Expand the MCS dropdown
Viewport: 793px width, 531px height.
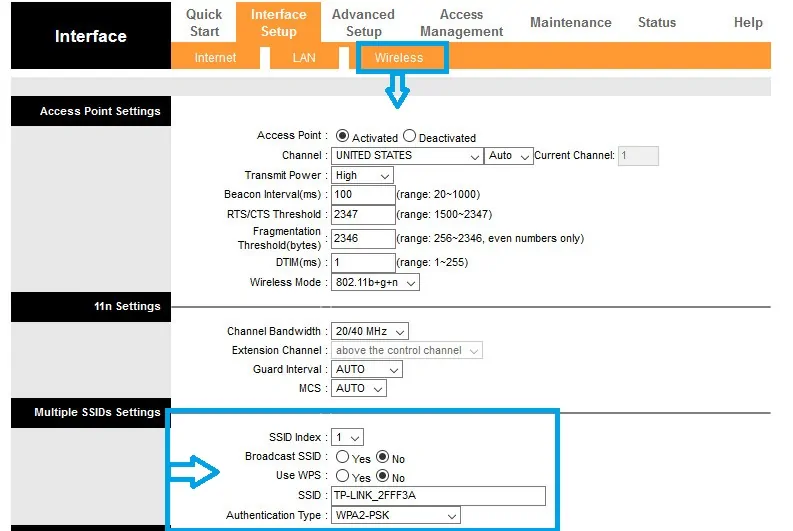click(359, 388)
